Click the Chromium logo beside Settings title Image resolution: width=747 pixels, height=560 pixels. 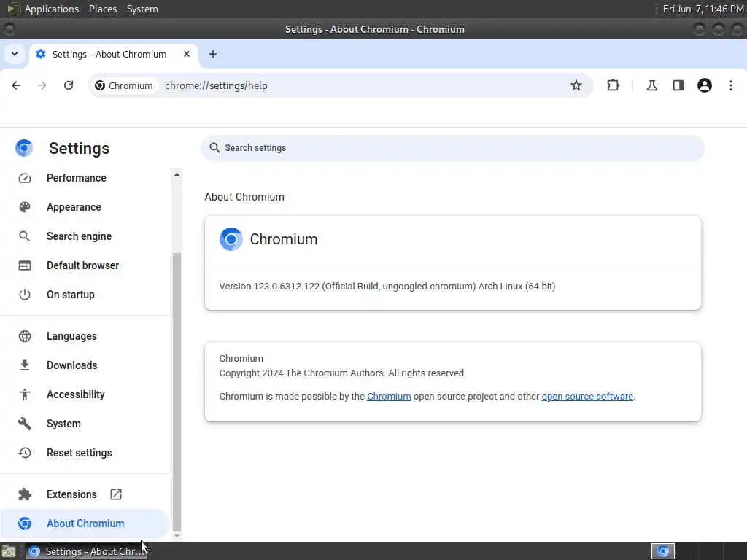coord(24,148)
